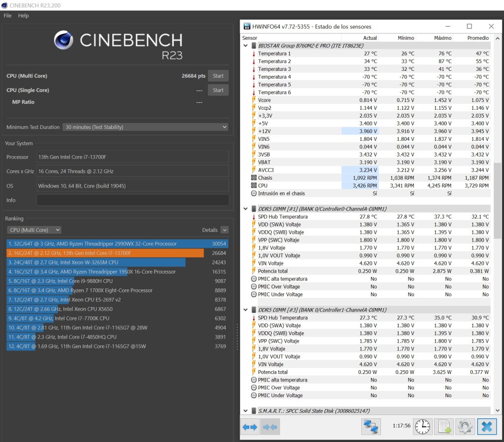Screen dimensions: 504x442
Task: Click the expand sensor columns arrows icon
Action: 250,427
